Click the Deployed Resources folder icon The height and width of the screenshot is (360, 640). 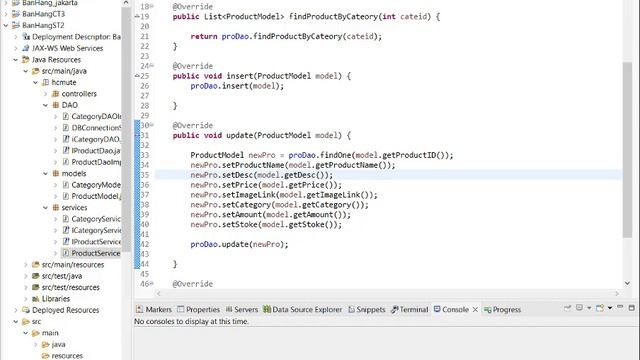[26, 310]
